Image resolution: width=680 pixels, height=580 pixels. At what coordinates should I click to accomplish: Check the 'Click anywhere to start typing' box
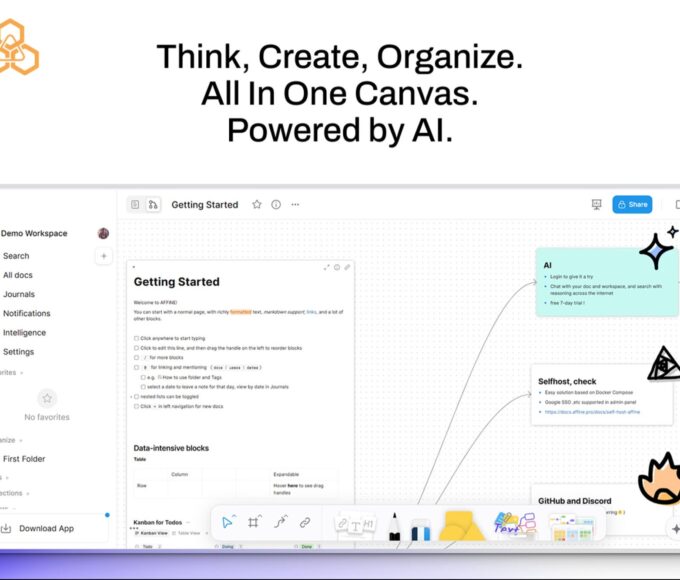coord(136,338)
